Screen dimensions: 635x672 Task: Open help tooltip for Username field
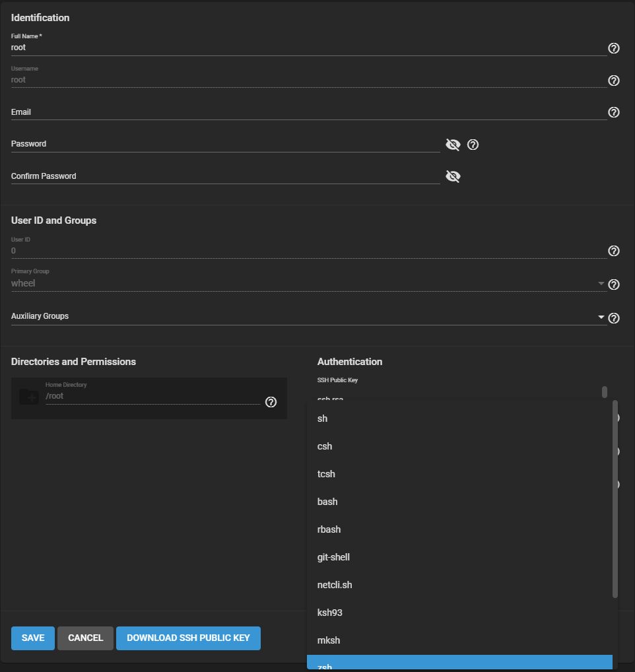613,81
